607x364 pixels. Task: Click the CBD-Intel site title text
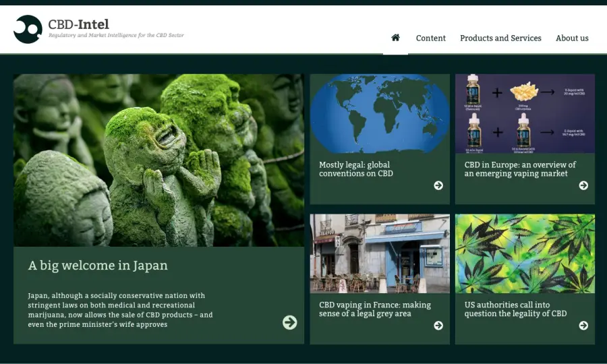(79, 24)
